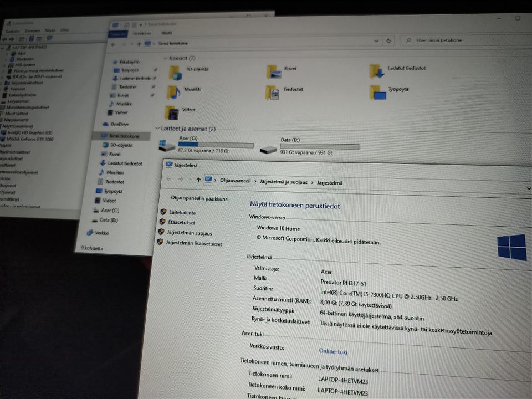Select OneDrive in the Explorer sidebar
This screenshot has width=532, height=399.
pos(116,124)
